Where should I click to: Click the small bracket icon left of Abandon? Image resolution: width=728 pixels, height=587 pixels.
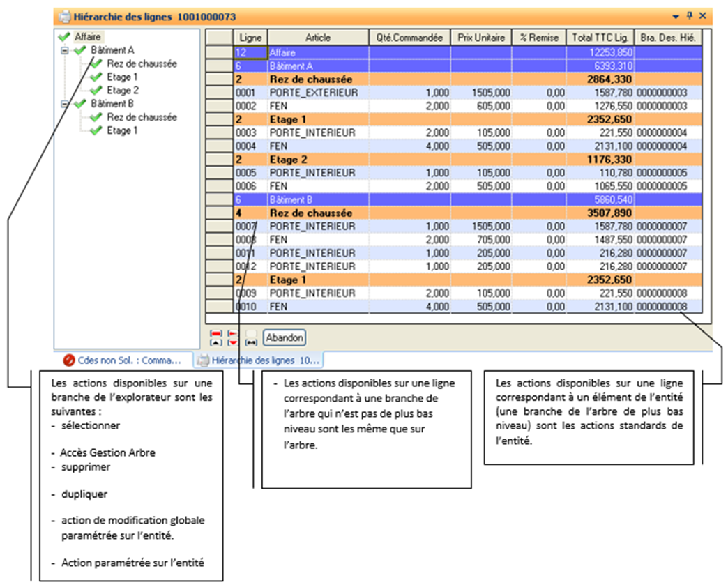[x=250, y=342]
